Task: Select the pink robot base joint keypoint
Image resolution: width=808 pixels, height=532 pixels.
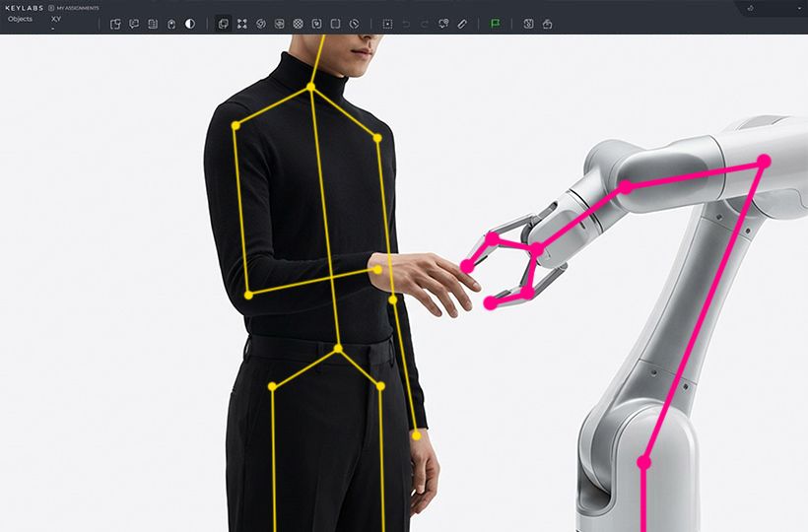Action: (643, 462)
